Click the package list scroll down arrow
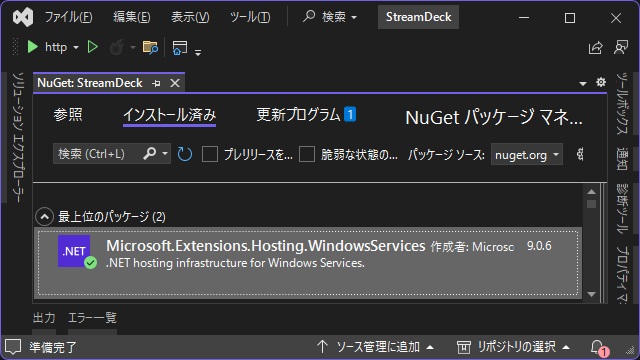The image size is (640, 360). click(591, 294)
